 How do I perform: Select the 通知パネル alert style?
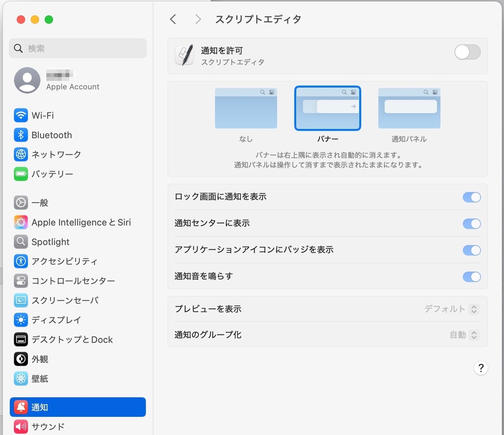[x=409, y=108]
